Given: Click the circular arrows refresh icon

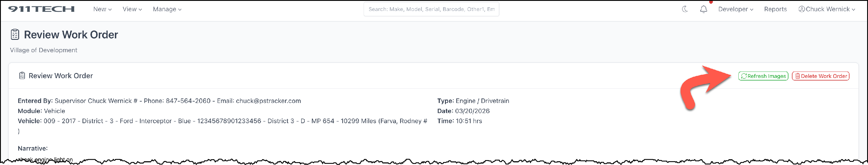Looking at the screenshot, I should pos(744,76).
